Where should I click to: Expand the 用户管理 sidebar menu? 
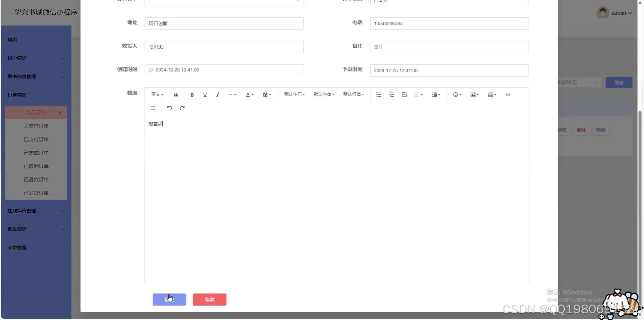click(36, 58)
